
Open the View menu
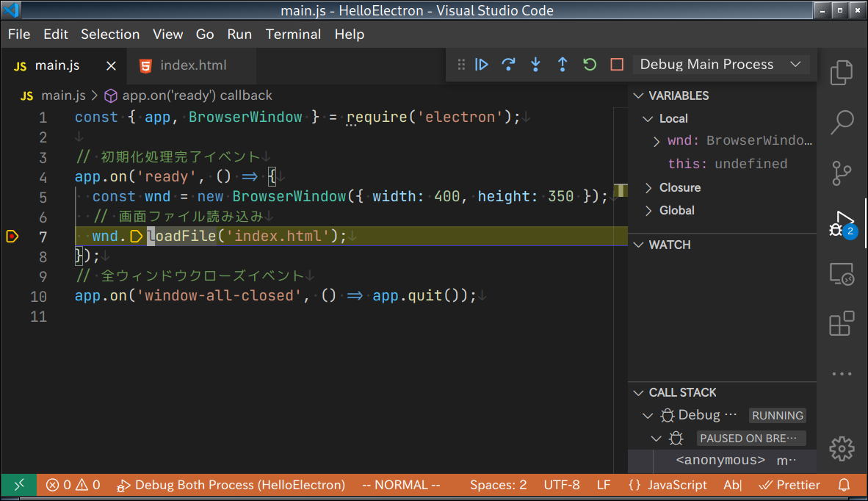(167, 35)
